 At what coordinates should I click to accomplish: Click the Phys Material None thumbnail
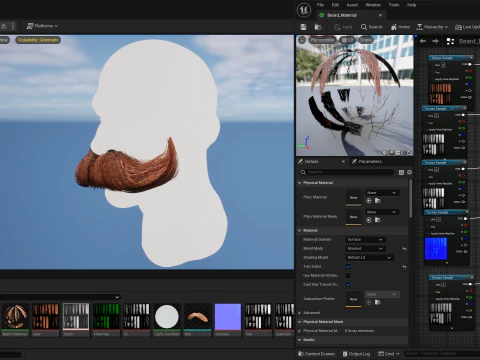(353, 198)
